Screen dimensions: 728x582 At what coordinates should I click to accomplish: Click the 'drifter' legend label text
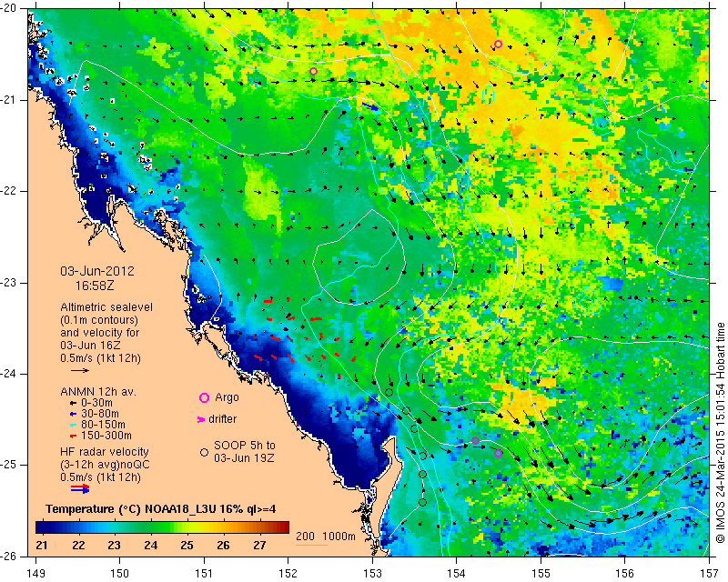coord(222,419)
